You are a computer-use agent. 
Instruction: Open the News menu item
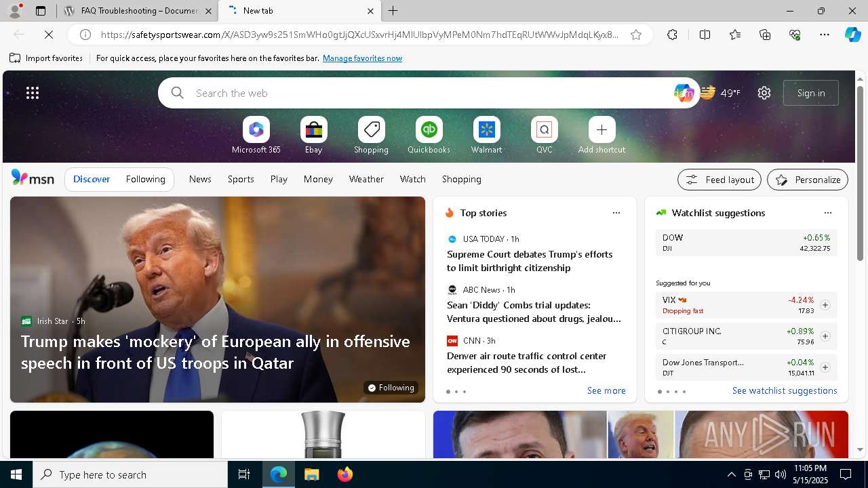(200, 179)
